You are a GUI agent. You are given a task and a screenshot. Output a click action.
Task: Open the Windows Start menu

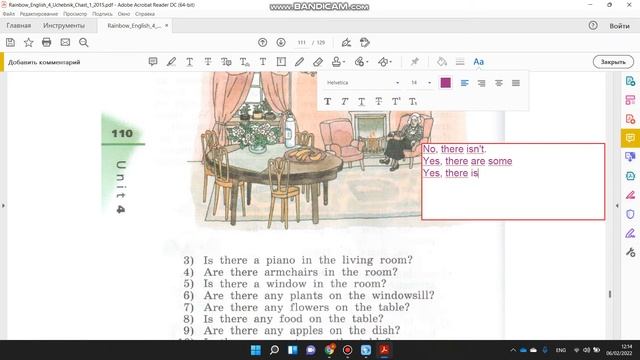(x=256, y=350)
